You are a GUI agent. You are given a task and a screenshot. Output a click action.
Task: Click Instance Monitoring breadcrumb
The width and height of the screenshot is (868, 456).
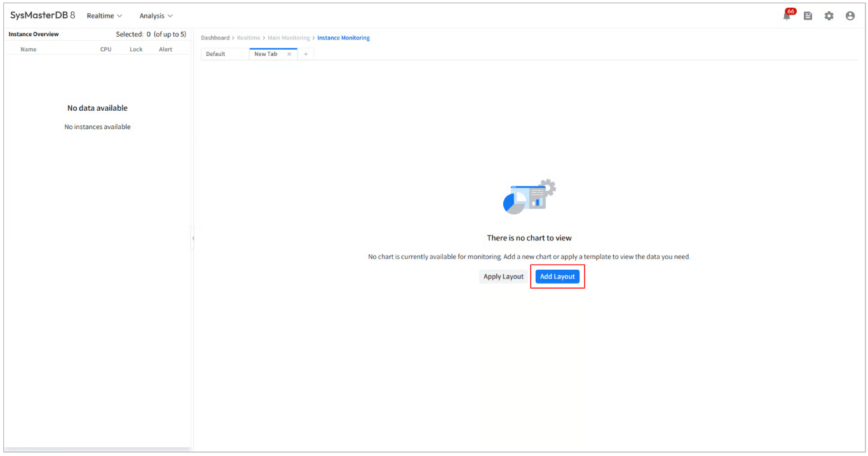pyautogui.click(x=343, y=38)
